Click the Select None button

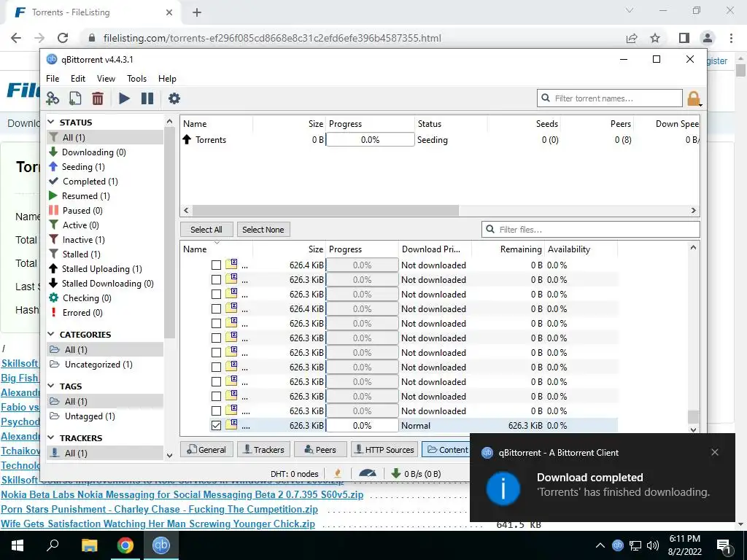(x=263, y=230)
